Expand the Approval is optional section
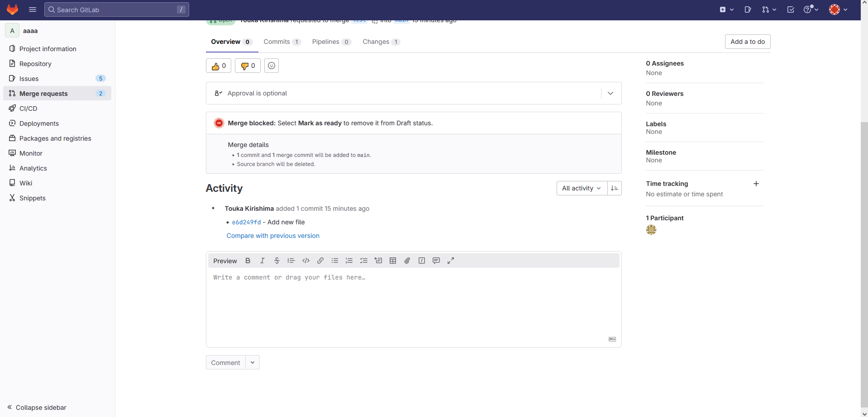868x417 pixels. click(x=610, y=93)
